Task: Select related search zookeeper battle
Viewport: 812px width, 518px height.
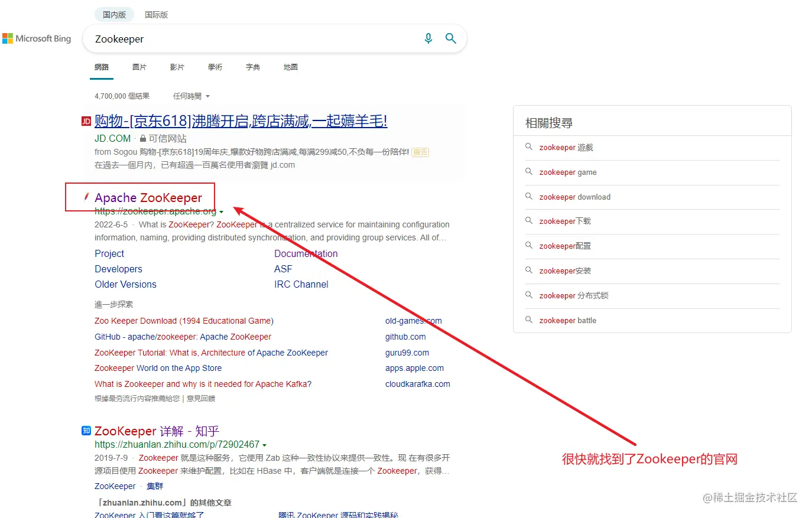Action: tap(568, 321)
